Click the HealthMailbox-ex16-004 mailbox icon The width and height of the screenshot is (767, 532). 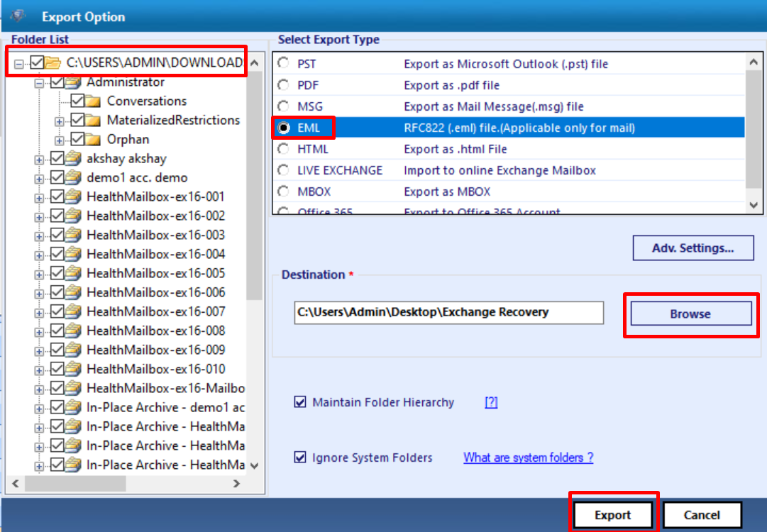(x=73, y=254)
